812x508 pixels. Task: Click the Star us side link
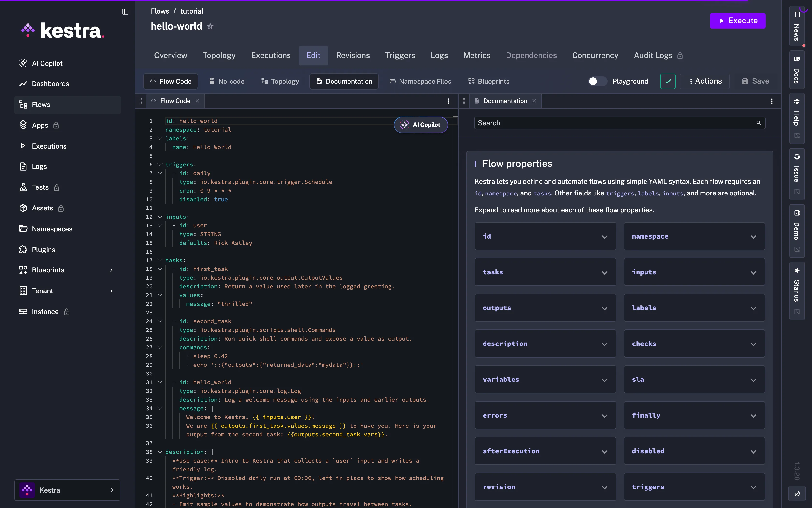[x=797, y=291]
